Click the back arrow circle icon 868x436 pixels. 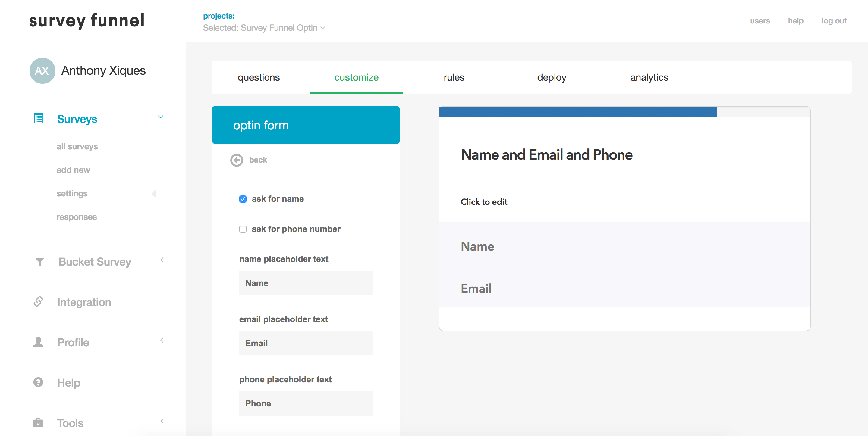[237, 160]
